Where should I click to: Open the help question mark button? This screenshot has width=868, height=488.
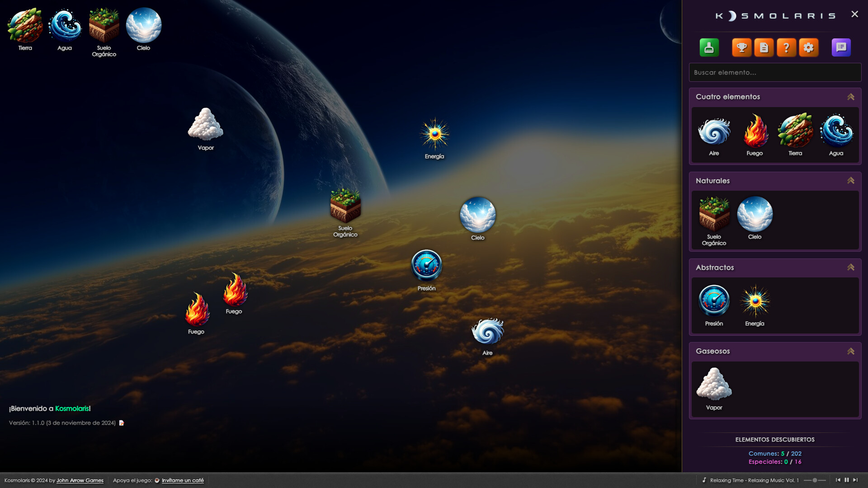pos(786,47)
